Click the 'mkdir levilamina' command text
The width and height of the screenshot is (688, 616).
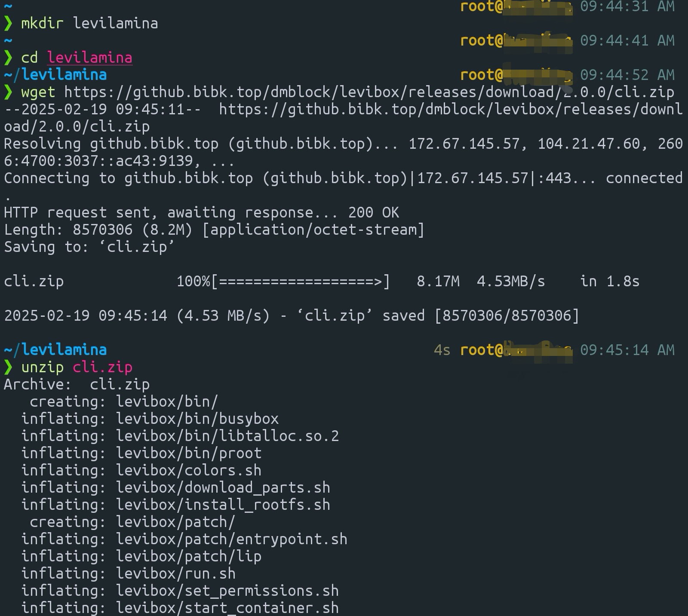coord(89,23)
